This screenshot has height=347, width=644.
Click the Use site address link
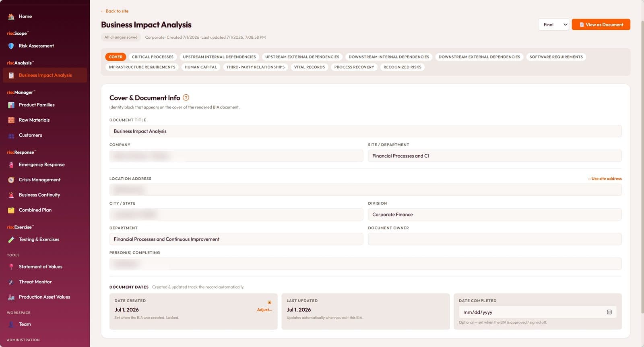[605, 179]
